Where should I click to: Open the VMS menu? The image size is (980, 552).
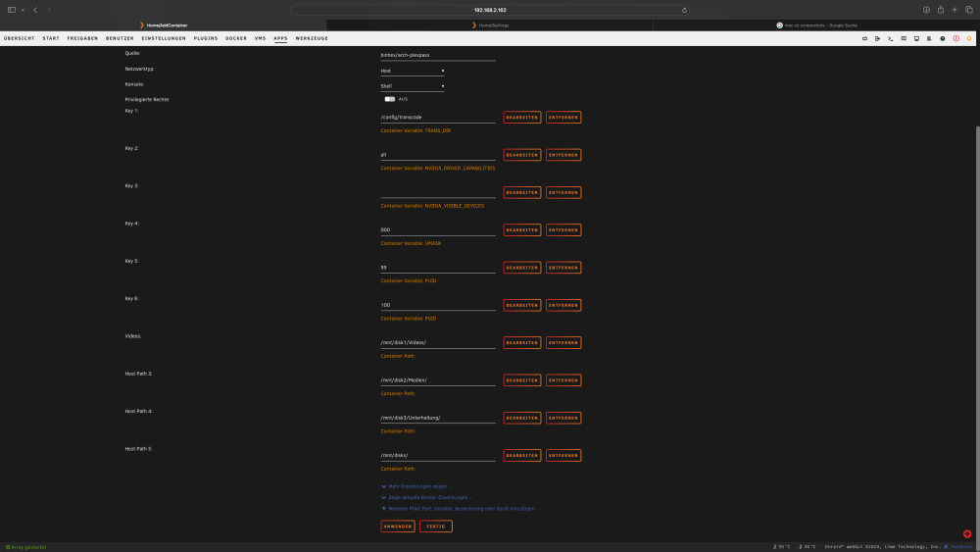click(x=261, y=38)
